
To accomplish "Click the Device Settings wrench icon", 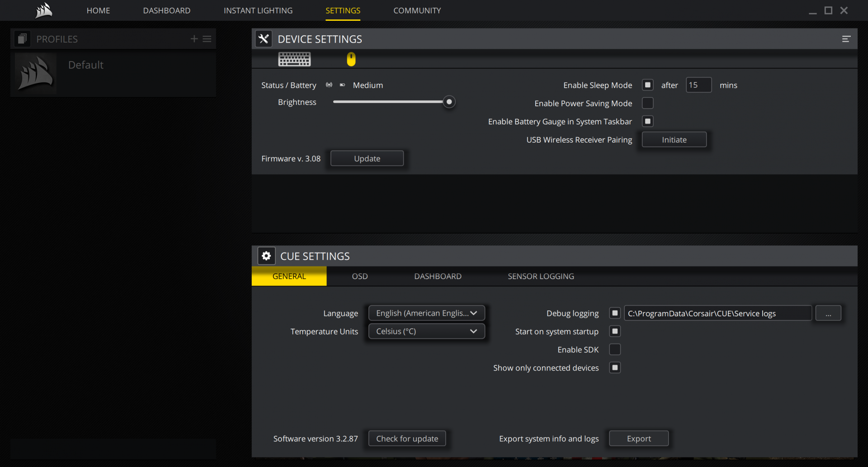I will 264,39.
